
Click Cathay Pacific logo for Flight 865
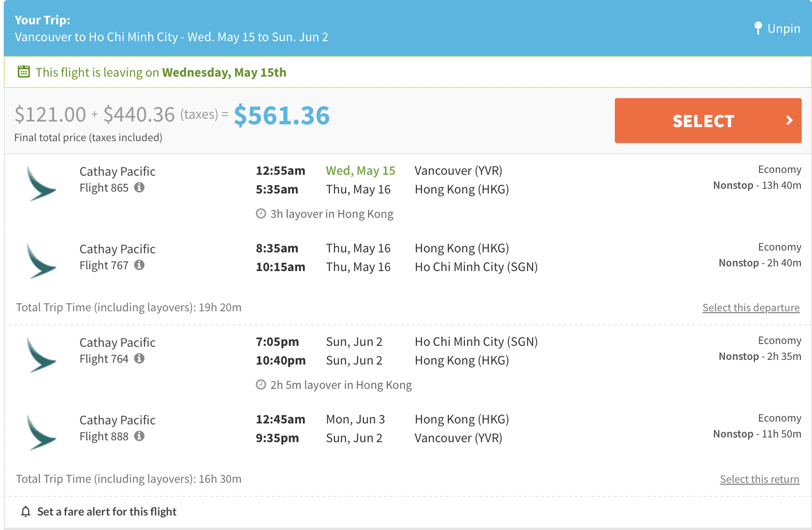point(41,184)
